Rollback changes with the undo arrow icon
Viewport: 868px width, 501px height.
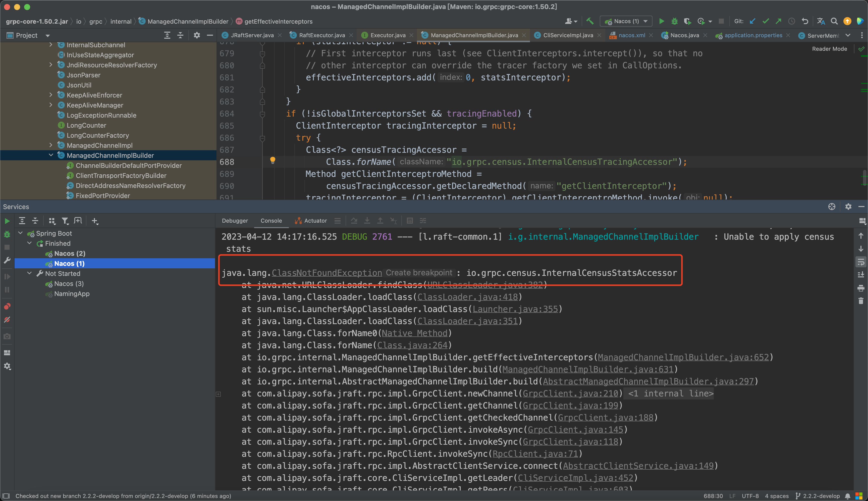tap(805, 21)
